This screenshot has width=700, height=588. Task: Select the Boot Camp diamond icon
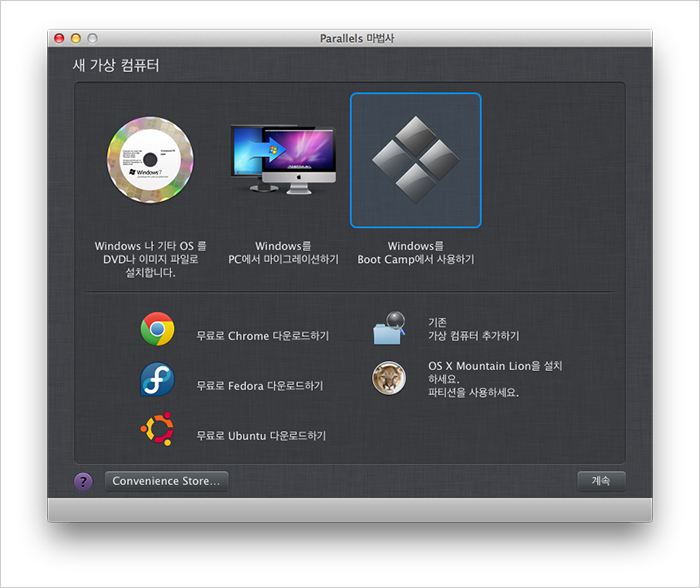[416, 160]
